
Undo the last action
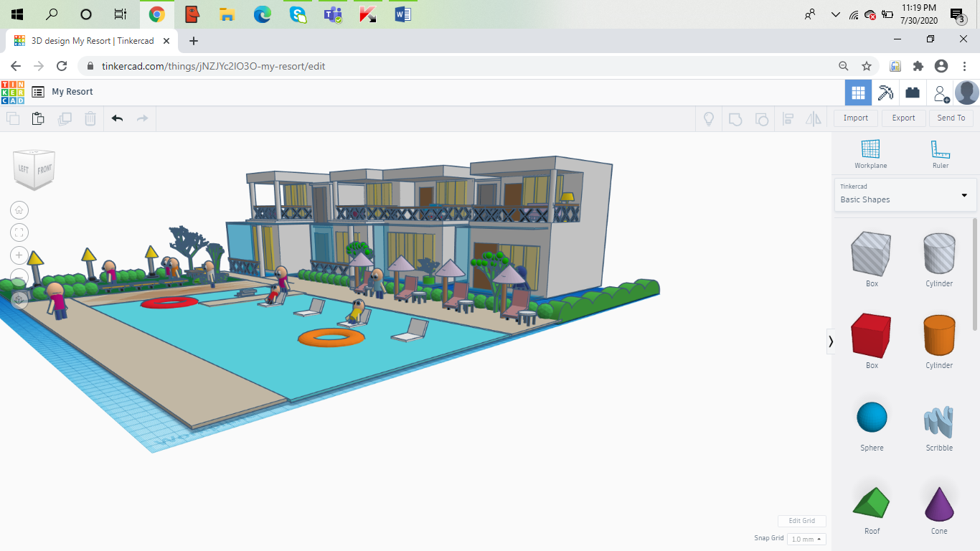(117, 118)
